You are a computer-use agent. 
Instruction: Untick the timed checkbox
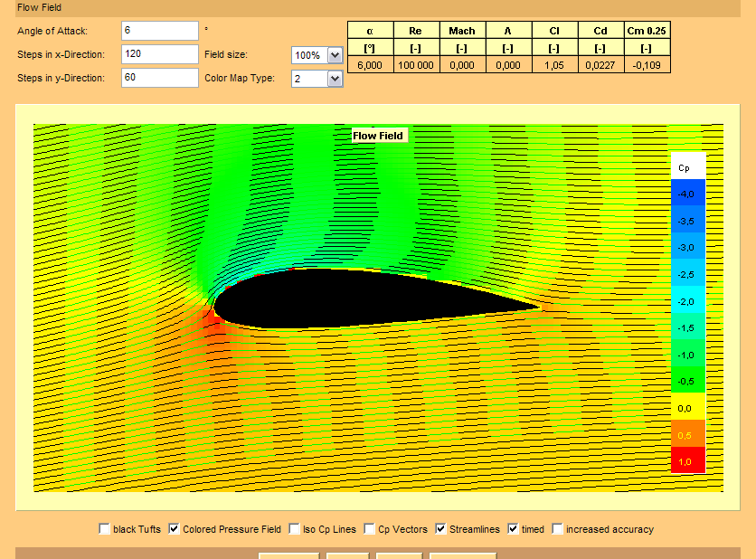(514, 529)
